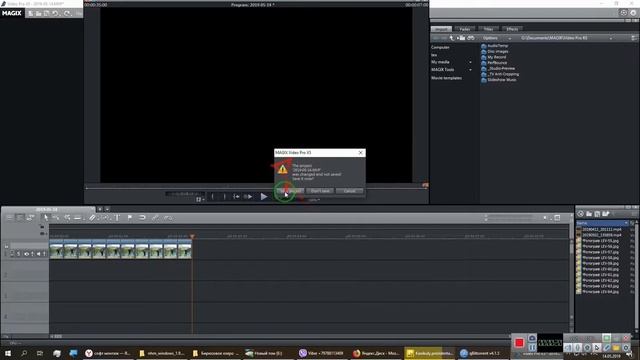Play the preview in the program monitor
640x360 pixels.
tap(264, 197)
